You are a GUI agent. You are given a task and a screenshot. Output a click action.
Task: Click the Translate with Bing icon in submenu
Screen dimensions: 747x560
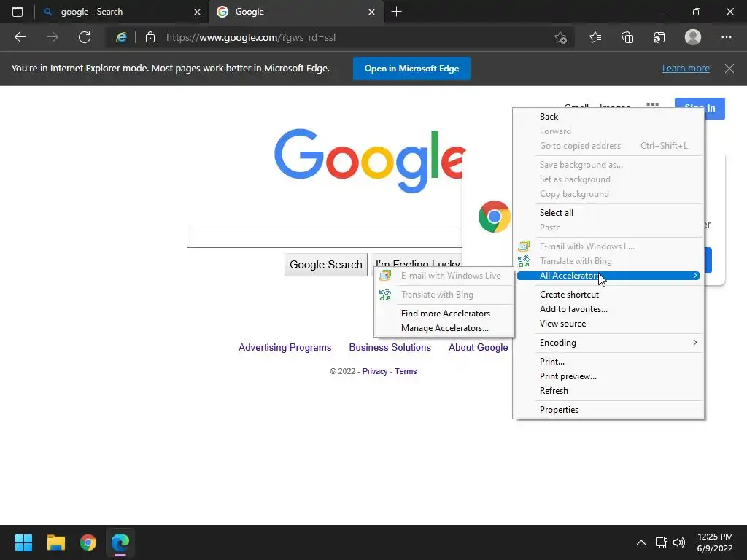(x=385, y=295)
